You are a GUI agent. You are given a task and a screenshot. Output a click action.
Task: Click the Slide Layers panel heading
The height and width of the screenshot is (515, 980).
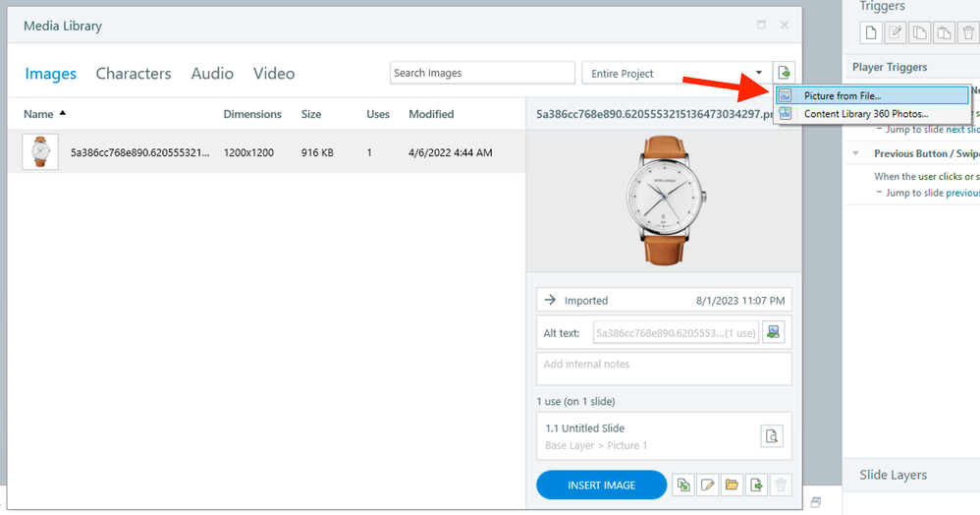pos(893,475)
